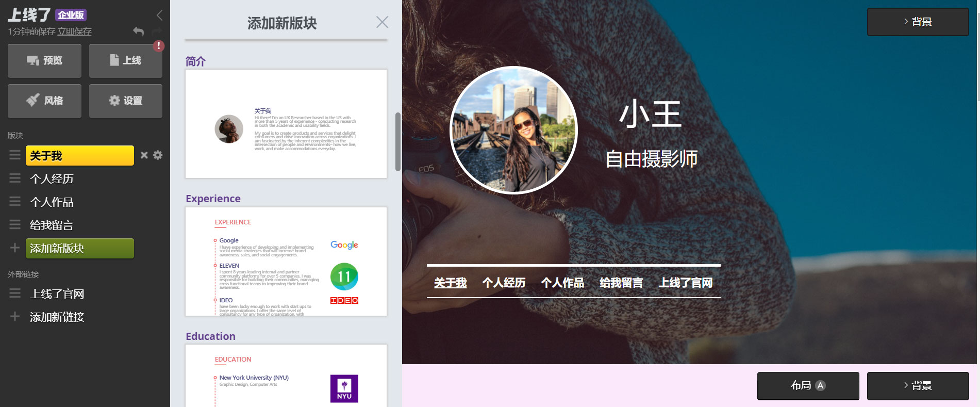Expand the top 背景 background dropdown
The image size is (980, 407).
[918, 22]
